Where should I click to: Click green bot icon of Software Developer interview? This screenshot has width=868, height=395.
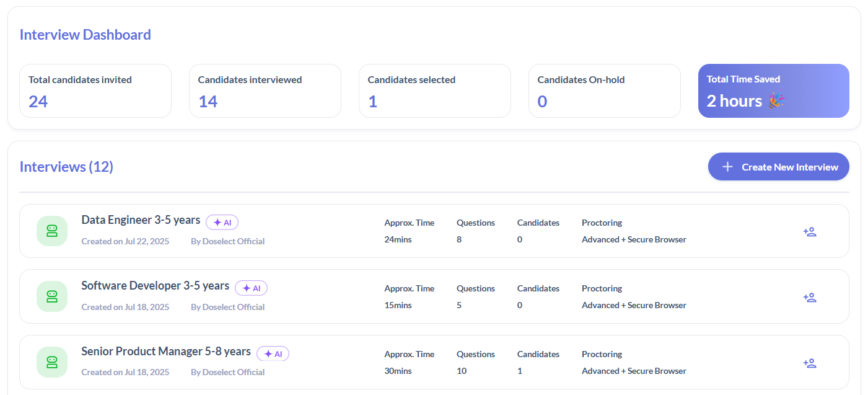click(x=52, y=296)
